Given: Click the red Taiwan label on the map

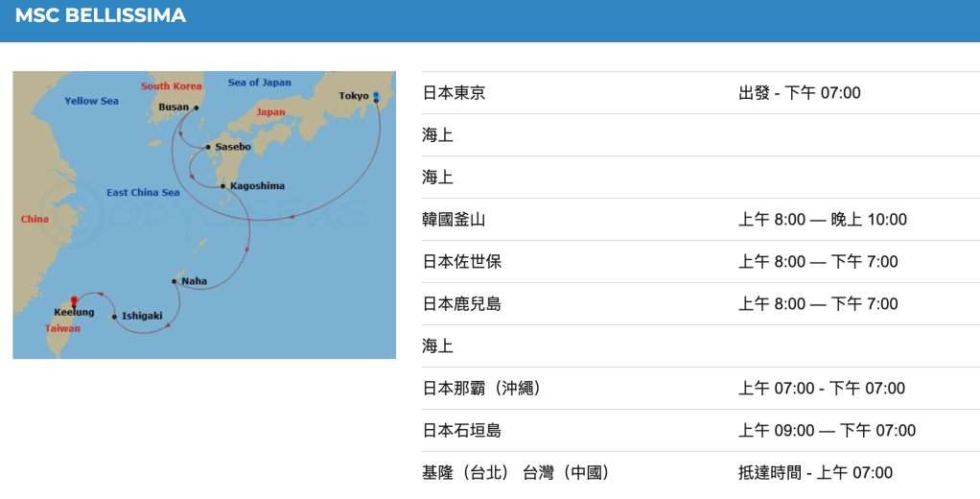Looking at the screenshot, I should coord(62,328).
